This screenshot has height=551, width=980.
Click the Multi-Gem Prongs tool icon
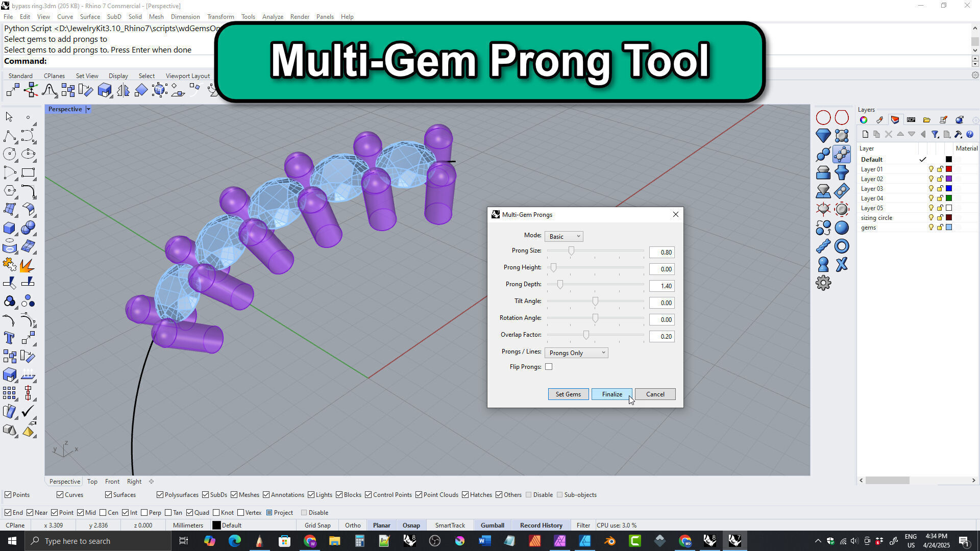click(x=842, y=154)
